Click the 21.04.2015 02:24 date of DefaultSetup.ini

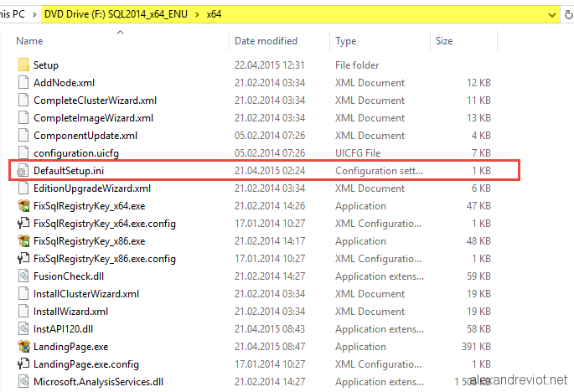270,170
